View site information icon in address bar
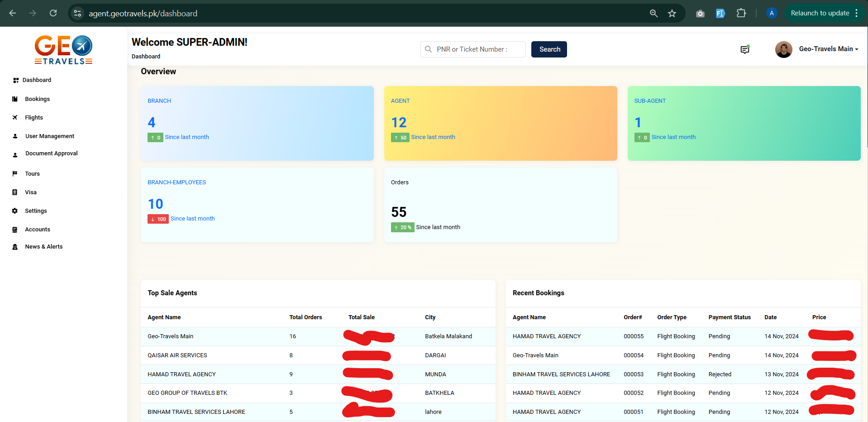The image size is (868, 422). coord(78,13)
